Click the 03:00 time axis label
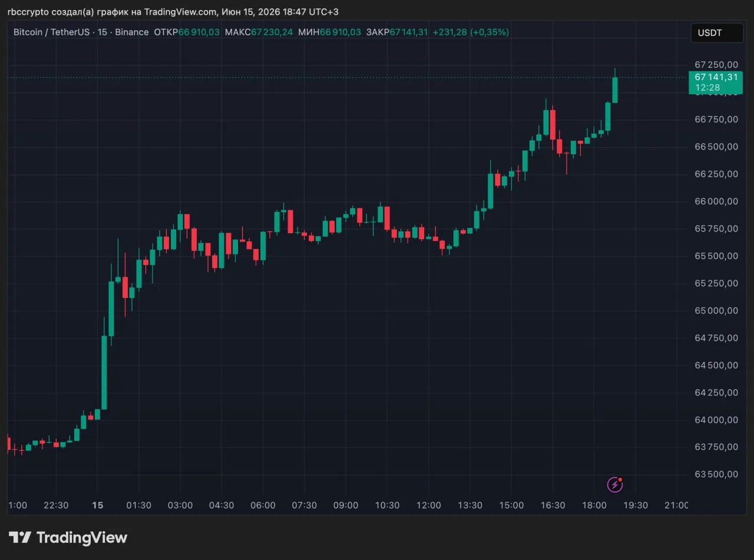Image resolution: width=754 pixels, height=560 pixels. 180,505
